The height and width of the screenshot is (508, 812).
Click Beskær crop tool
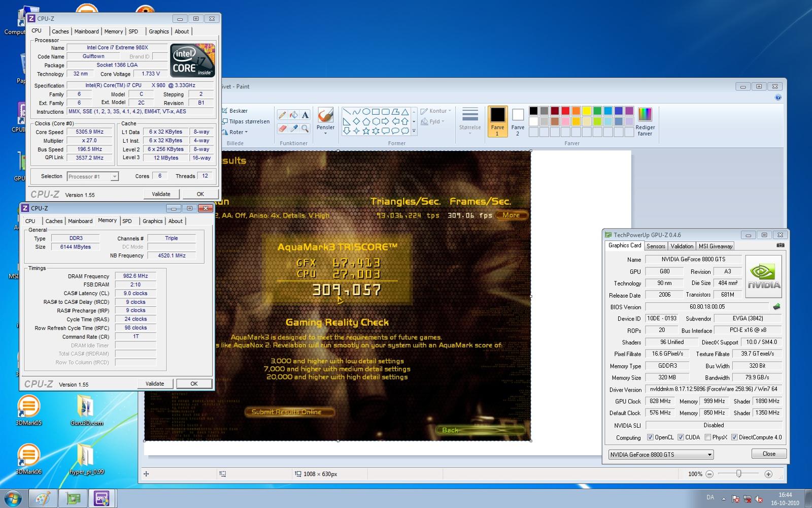point(234,111)
